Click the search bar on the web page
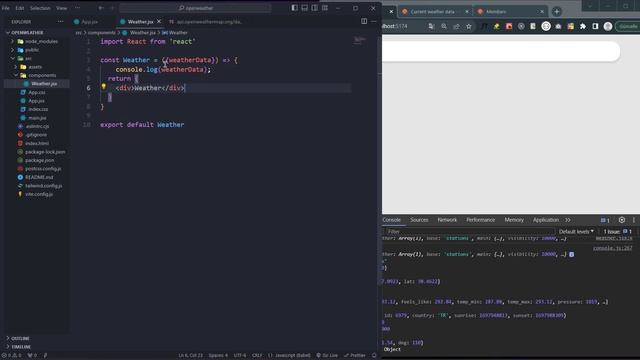Viewport: 640px width, 360px height. [x=501, y=52]
